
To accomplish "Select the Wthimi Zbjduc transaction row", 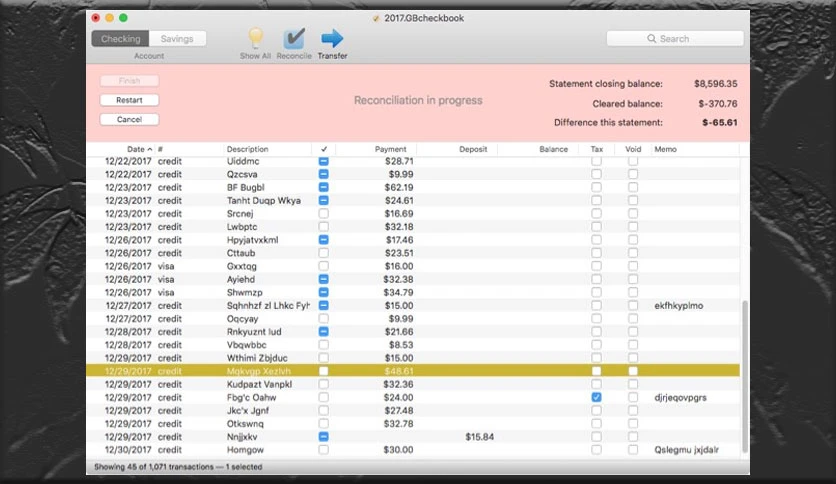I will point(413,358).
